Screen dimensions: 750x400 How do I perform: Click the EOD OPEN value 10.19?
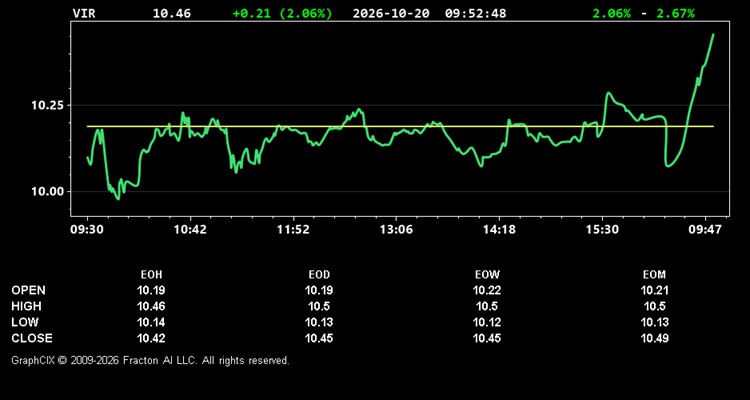point(319,290)
